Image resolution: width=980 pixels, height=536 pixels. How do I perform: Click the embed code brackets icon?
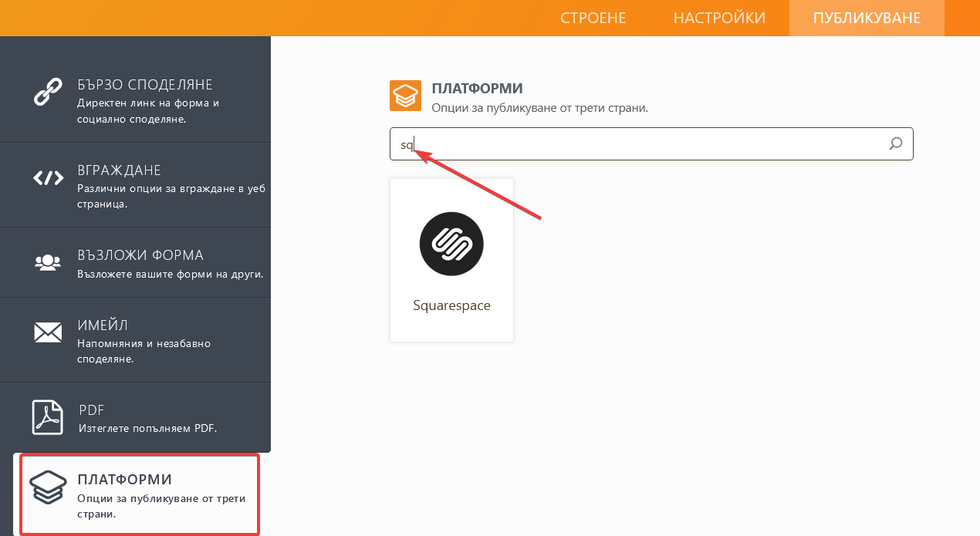point(48,178)
